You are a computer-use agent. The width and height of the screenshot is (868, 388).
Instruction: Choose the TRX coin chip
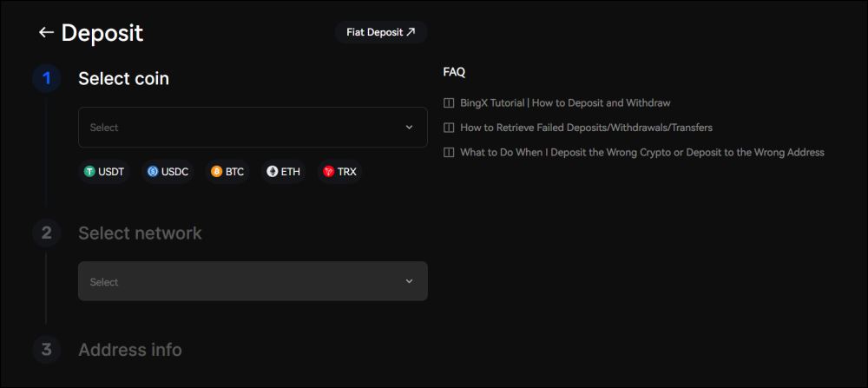340,172
